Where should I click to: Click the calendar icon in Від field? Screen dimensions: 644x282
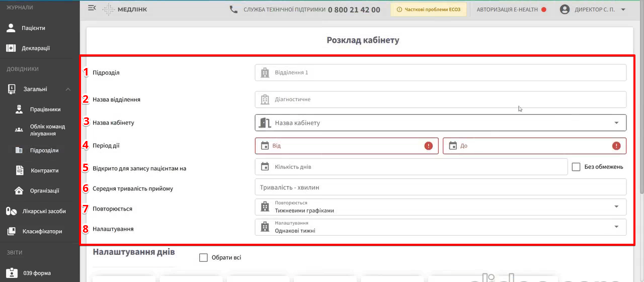click(265, 146)
